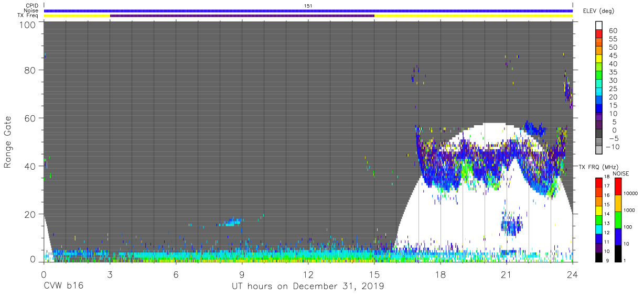Select the green swatch in NOISE colorbar
The width and height of the screenshot is (644, 297).
618,220
